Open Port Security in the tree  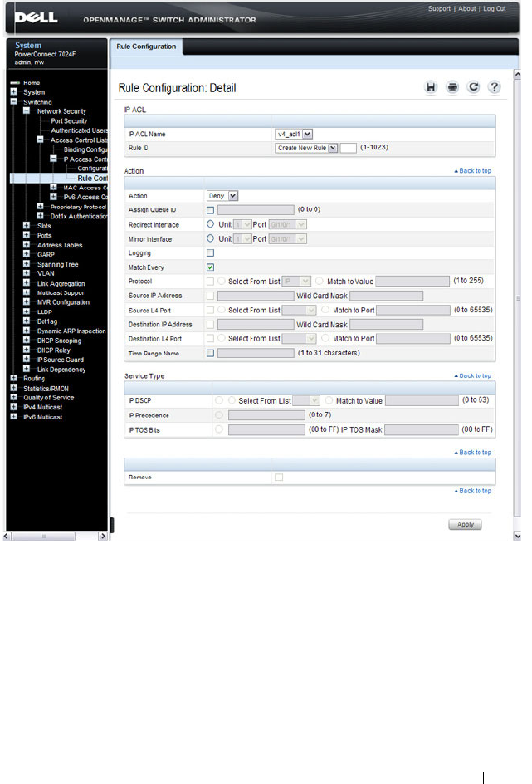click(x=69, y=121)
